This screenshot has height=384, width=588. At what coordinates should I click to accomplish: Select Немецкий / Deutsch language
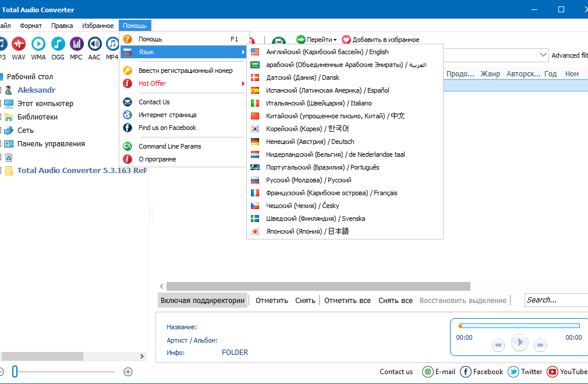point(345,142)
